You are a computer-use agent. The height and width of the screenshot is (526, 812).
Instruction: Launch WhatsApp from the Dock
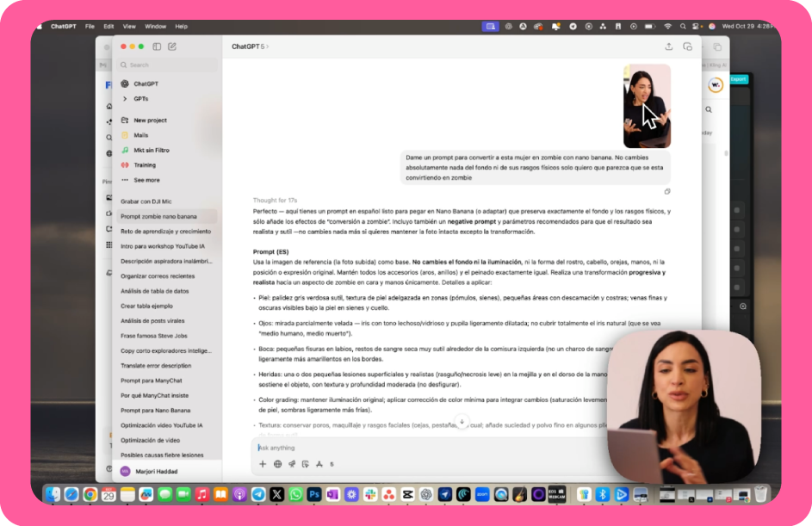tap(295, 494)
